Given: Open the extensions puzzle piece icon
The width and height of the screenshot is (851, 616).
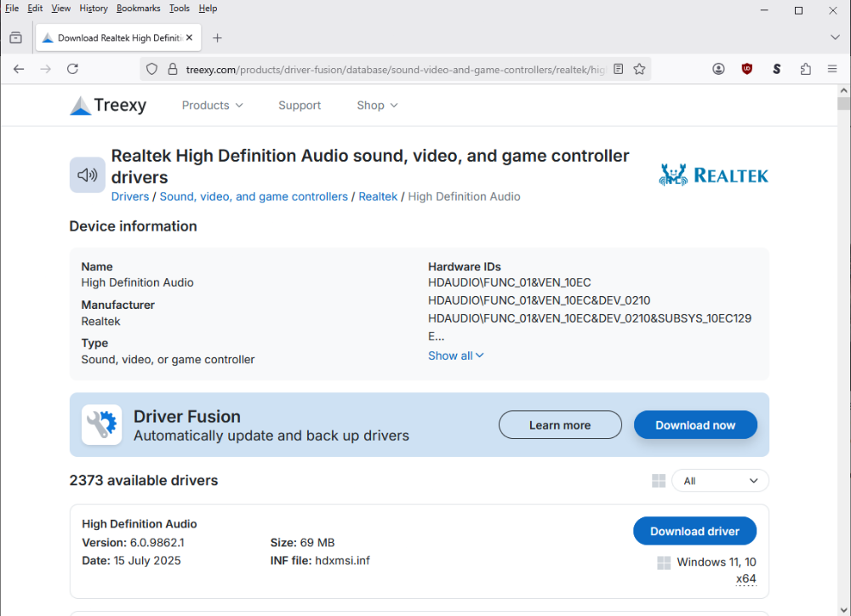Looking at the screenshot, I should click(805, 69).
